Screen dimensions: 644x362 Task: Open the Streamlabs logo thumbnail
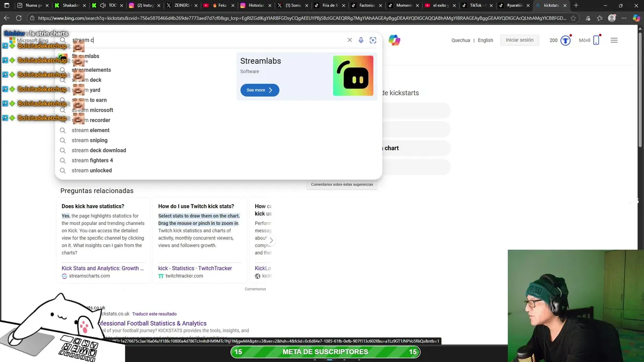[x=353, y=76]
